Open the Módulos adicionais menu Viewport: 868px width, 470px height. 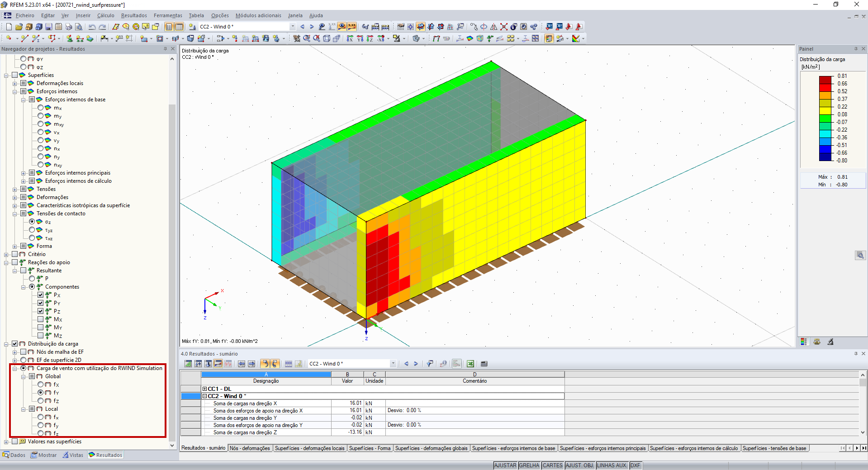point(258,15)
